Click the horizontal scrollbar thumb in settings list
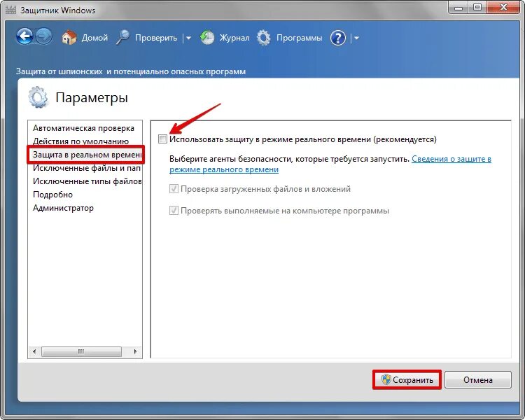525x420 pixels. tap(81, 351)
